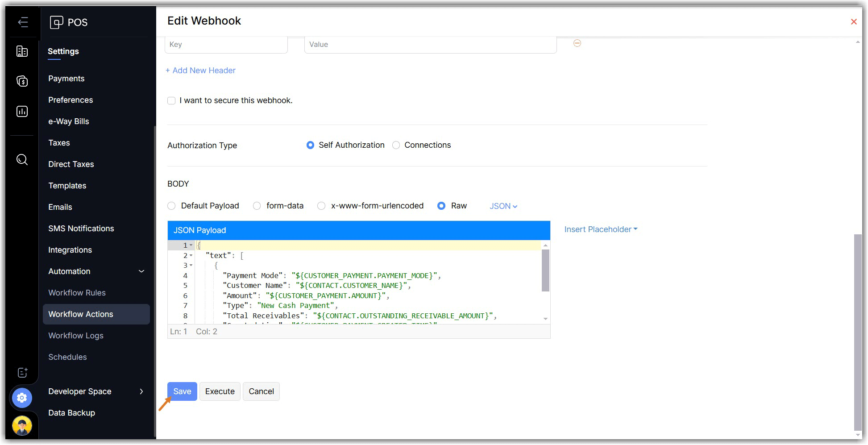This screenshot has height=445, width=868.
Task: Open the JSON format dropdown
Action: tap(503, 206)
